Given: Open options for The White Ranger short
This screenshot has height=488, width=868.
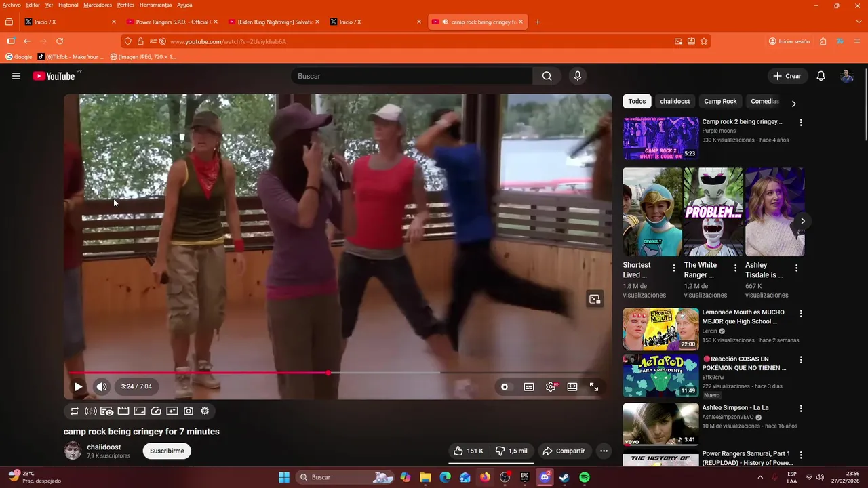Looking at the screenshot, I should [735, 268].
